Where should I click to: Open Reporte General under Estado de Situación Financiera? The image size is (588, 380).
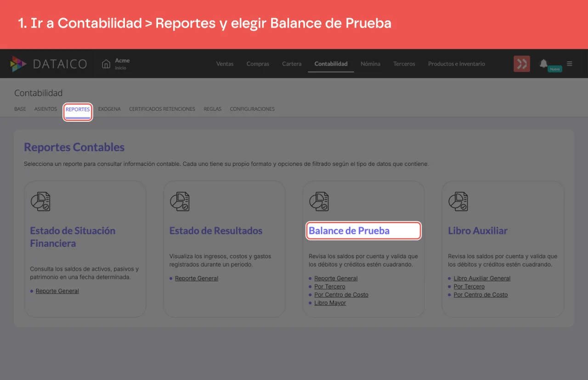point(57,291)
